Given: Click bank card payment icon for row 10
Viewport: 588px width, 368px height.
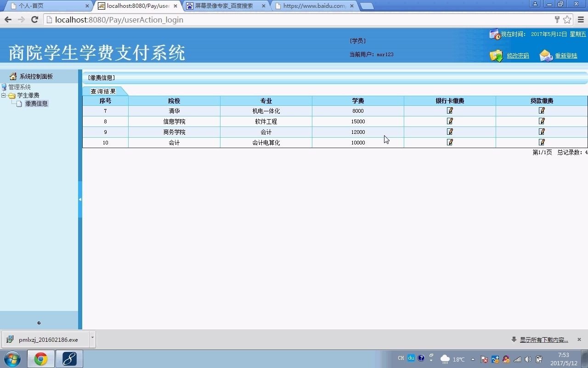Looking at the screenshot, I should pos(450,142).
